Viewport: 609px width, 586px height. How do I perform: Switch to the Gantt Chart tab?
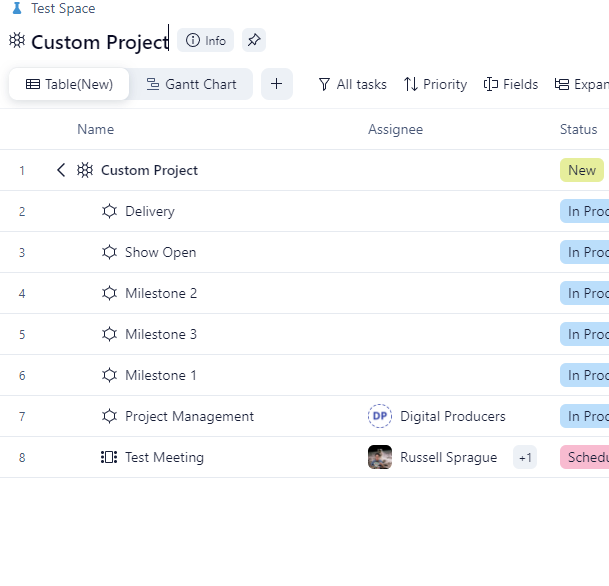191,84
